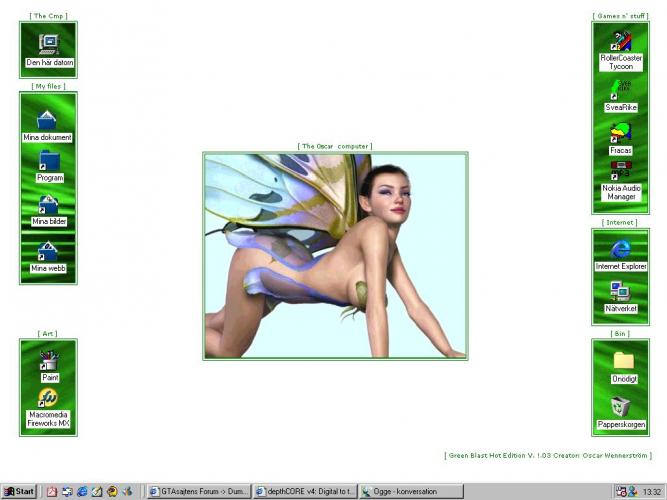Viewport: 667px width, 500px height.
Task: Open the Nätverket network icon
Action: 621,293
